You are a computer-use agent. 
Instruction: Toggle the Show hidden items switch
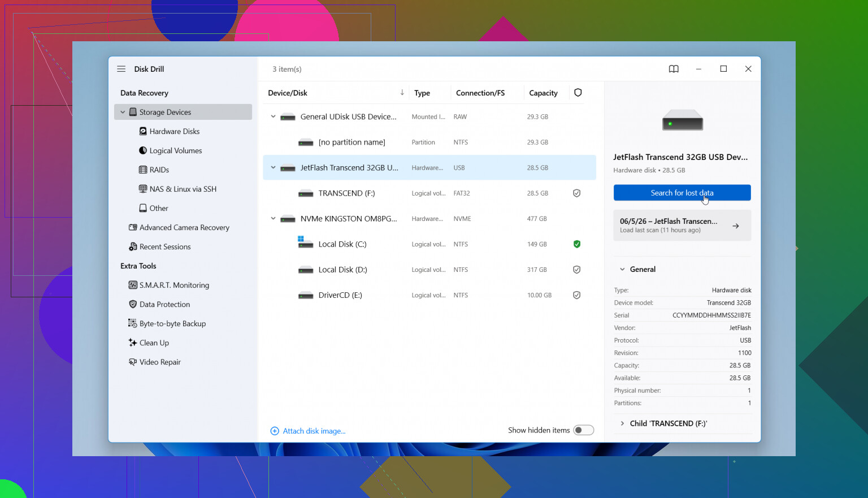pos(583,430)
